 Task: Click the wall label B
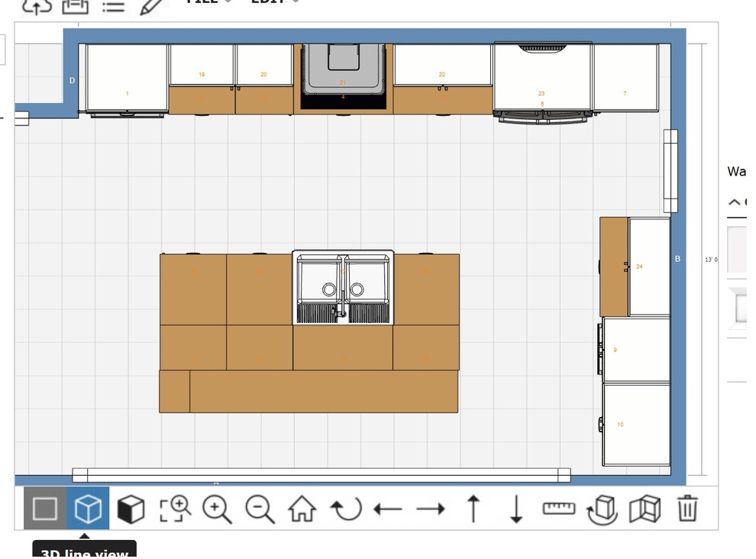[677, 259]
